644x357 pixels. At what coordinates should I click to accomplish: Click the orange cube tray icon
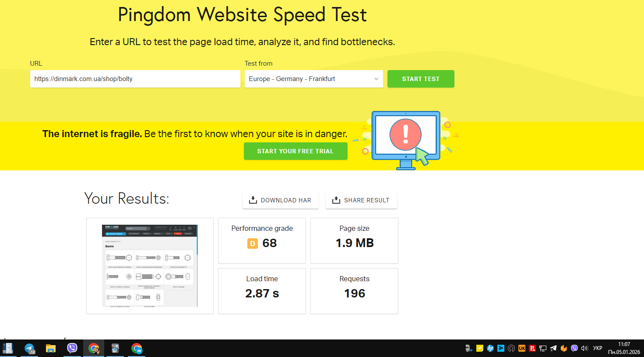(564, 348)
